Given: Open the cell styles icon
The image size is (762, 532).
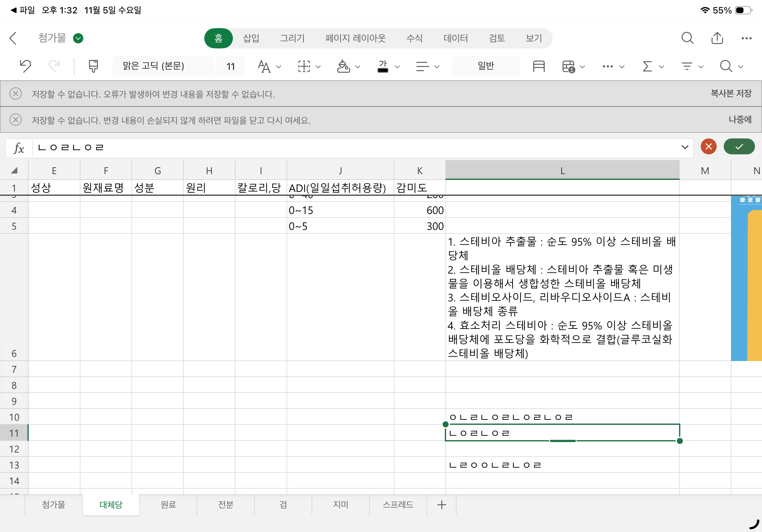Looking at the screenshot, I should [538, 66].
